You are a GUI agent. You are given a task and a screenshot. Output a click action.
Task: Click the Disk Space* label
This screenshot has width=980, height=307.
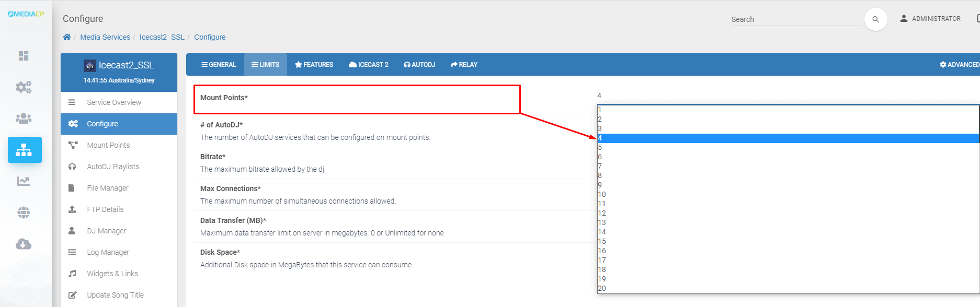220,252
